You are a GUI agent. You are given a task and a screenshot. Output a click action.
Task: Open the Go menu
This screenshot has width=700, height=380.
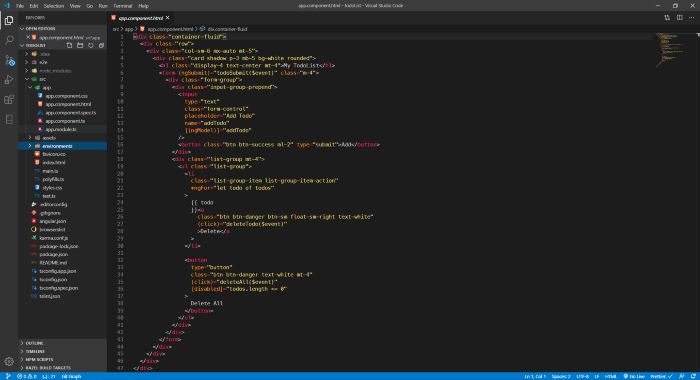click(x=89, y=6)
